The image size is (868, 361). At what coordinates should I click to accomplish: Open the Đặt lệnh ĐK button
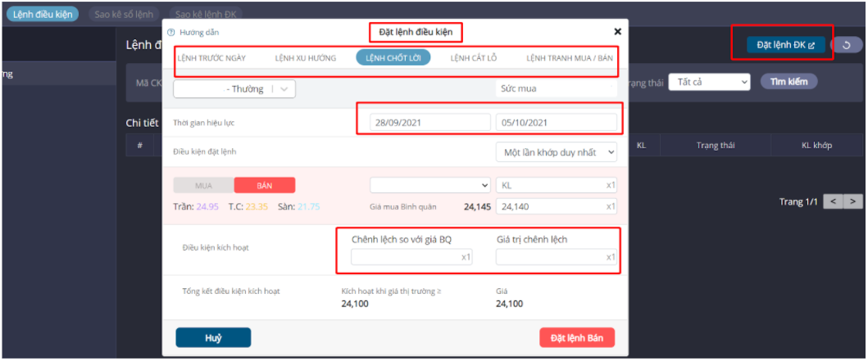tap(785, 45)
